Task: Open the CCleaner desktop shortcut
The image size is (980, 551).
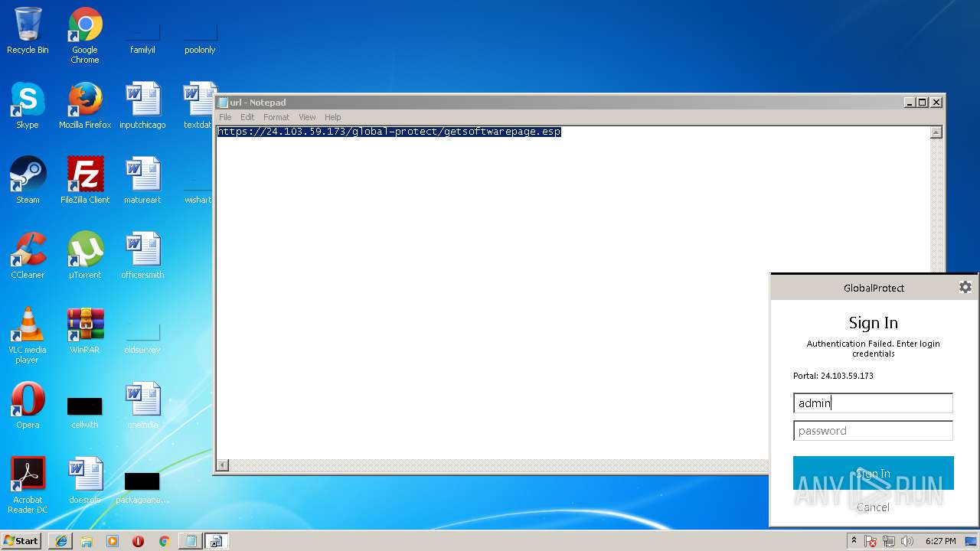Action: [28, 256]
